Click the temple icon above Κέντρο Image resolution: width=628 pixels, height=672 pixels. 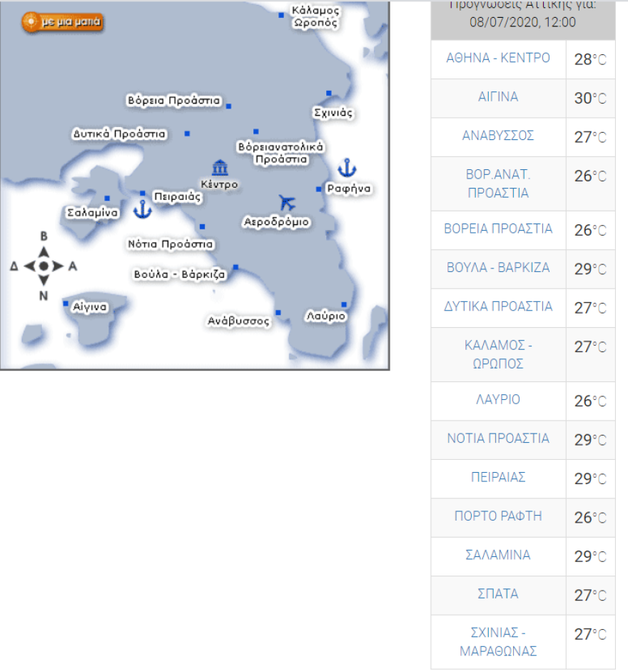220,168
